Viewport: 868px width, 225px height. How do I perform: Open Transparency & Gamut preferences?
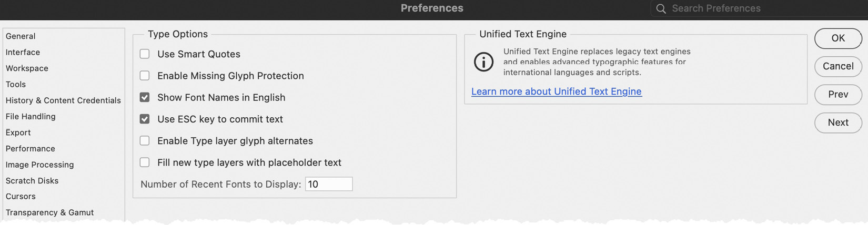[49, 212]
